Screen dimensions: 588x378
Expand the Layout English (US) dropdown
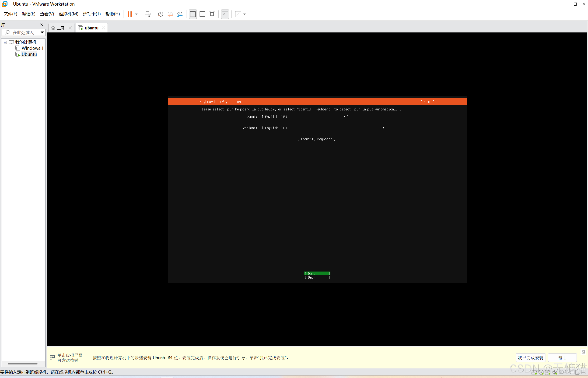point(305,117)
